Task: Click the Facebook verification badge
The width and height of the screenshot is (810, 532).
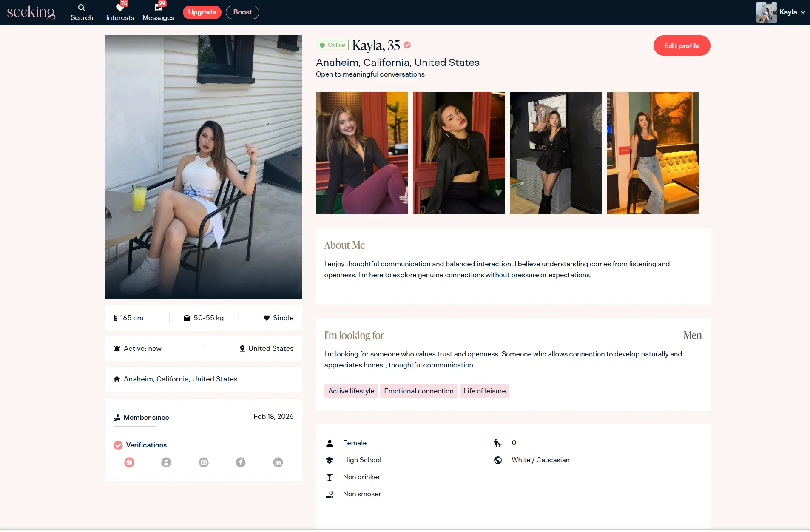Action: pos(241,462)
